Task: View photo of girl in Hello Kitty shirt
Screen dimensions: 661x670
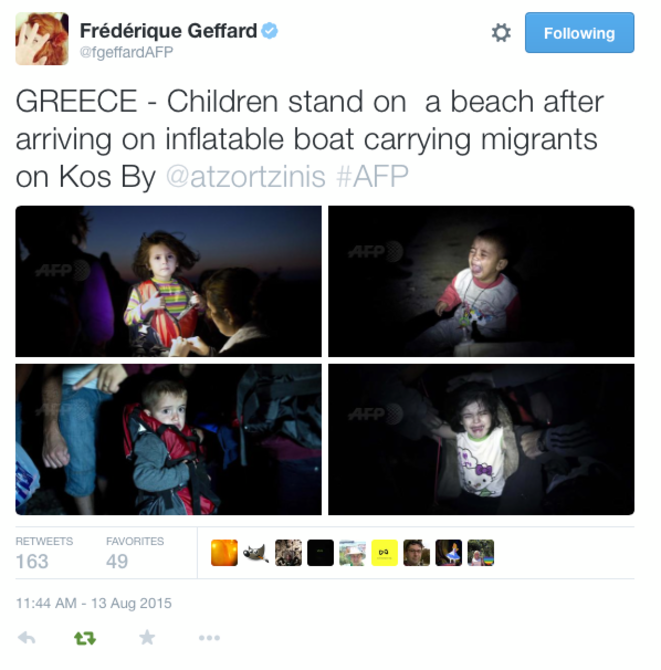Action: [x=481, y=439]
